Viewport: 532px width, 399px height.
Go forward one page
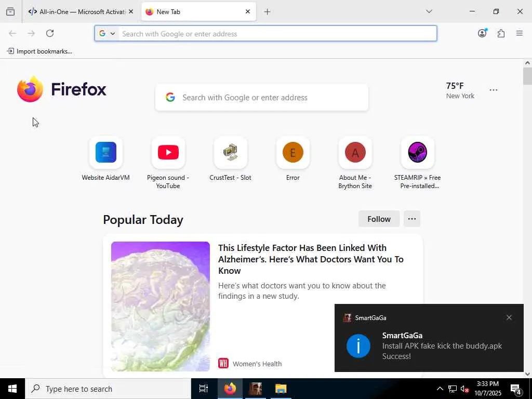coord(31,33)
